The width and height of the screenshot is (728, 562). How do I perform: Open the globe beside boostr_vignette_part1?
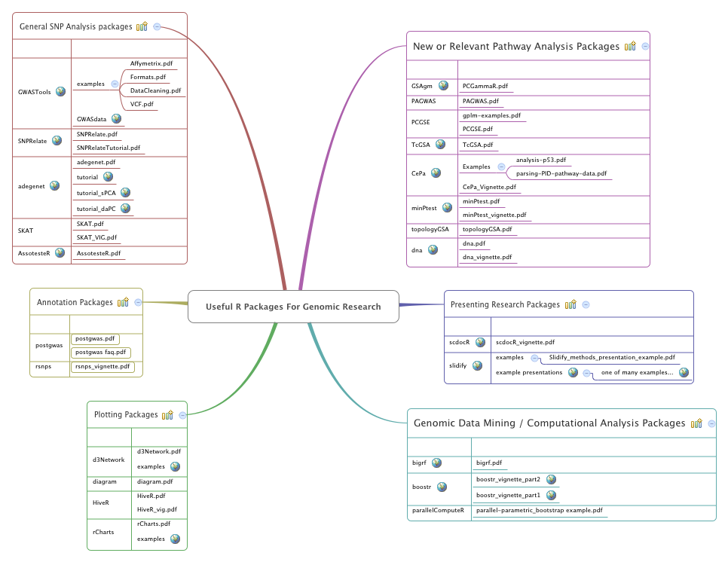point(551,495)
